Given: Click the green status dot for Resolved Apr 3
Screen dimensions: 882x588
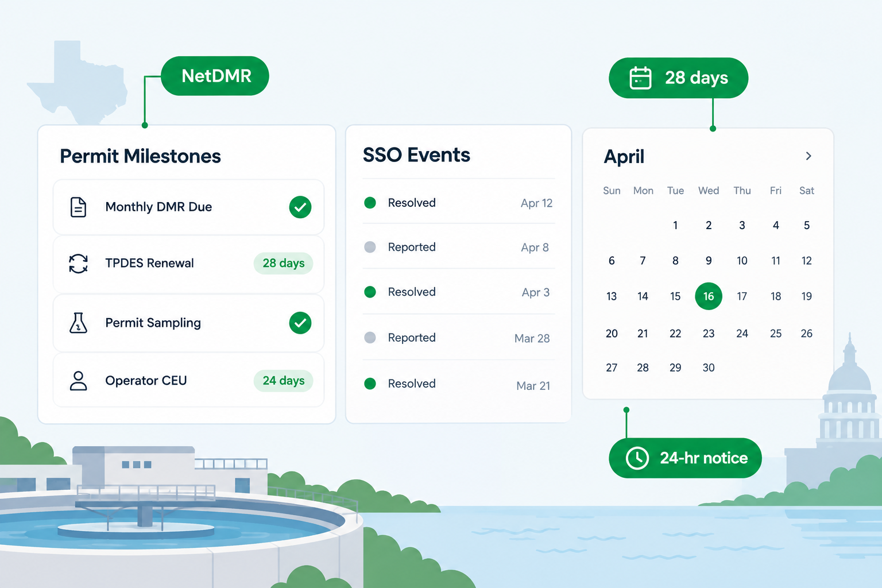Looking at the screenshot, I should click(x=370, y=292).
